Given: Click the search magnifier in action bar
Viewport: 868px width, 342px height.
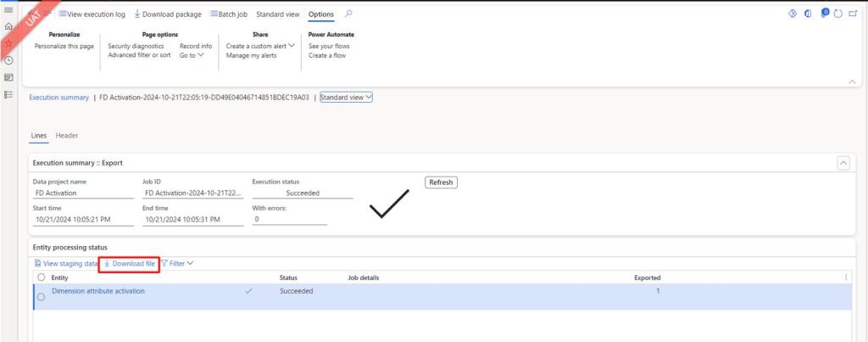Looking at the screenshot, I should pyautogui.click(x=348, y=14).
